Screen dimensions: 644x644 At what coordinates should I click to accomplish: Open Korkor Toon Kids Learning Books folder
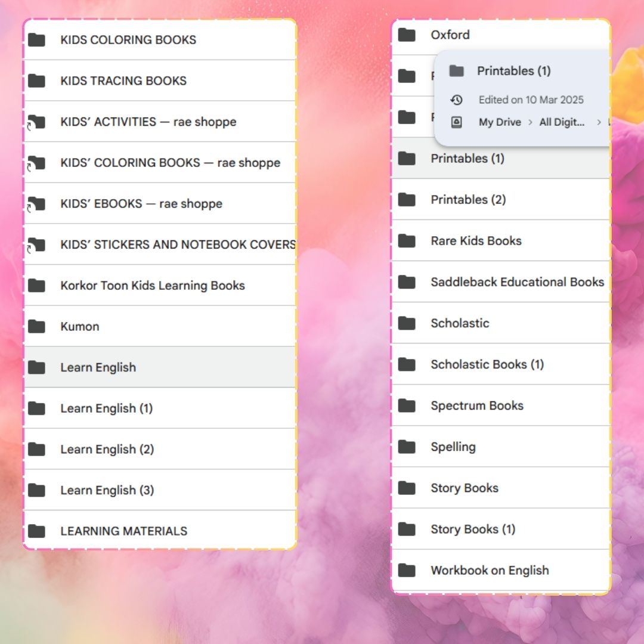click(153, 286)
